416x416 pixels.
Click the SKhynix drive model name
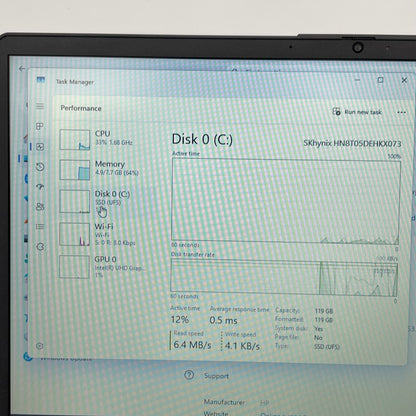[x=352, y=144]
